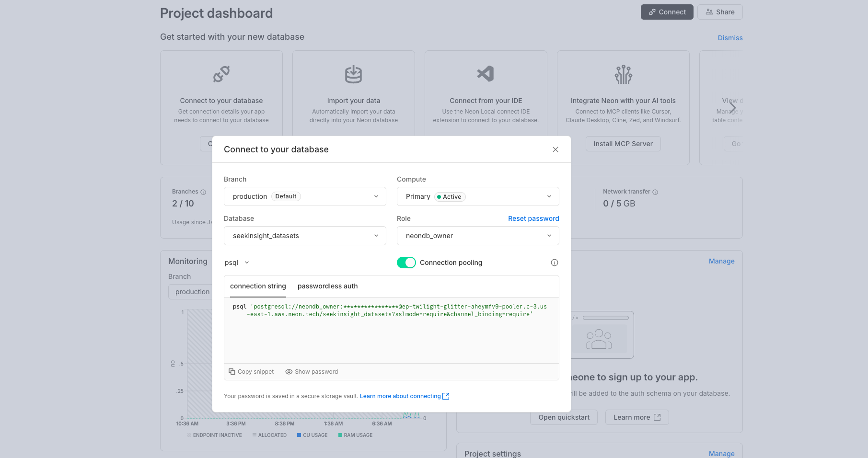
Task: Click the Import your data card title
Action: click(354, 101)
